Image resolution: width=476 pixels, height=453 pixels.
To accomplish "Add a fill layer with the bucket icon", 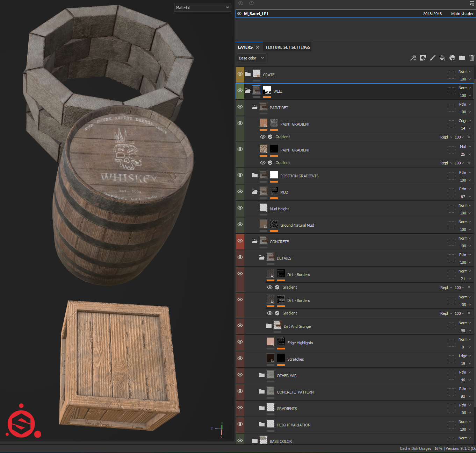I will pos(442,58).
